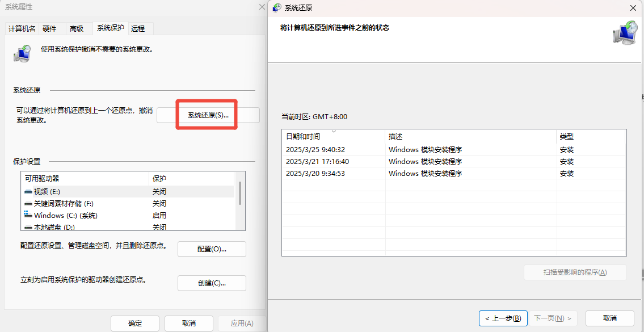Screen dimensions: 644x332
Task: Click the disabled 应用(A) button
Action: click(242, 323)
